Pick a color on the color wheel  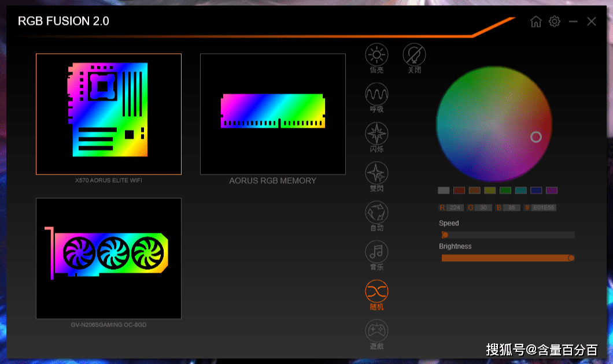(x=494, y=124)
